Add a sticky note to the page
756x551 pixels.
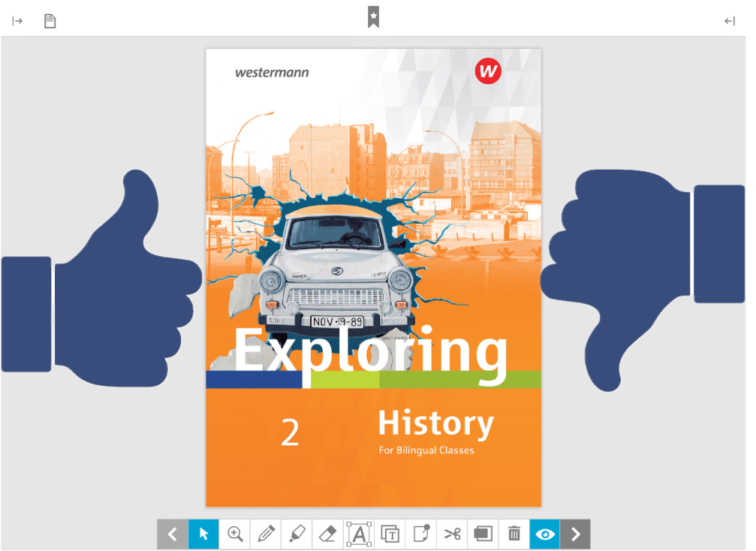(421, 534)
